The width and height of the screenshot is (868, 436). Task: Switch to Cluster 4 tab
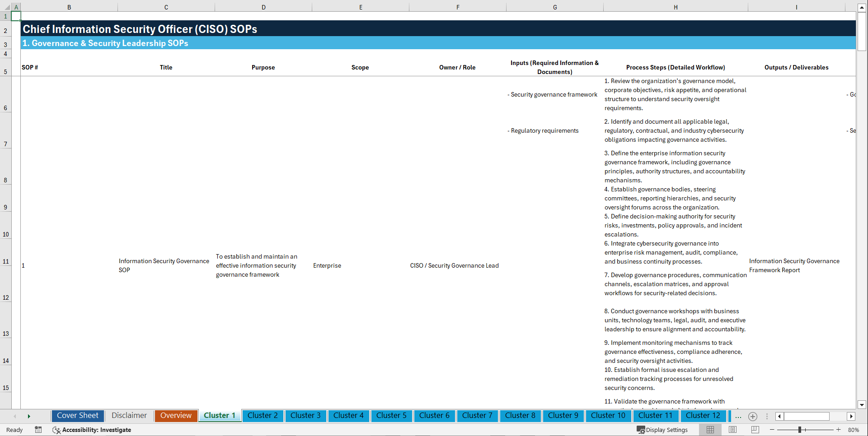point(348,416)
